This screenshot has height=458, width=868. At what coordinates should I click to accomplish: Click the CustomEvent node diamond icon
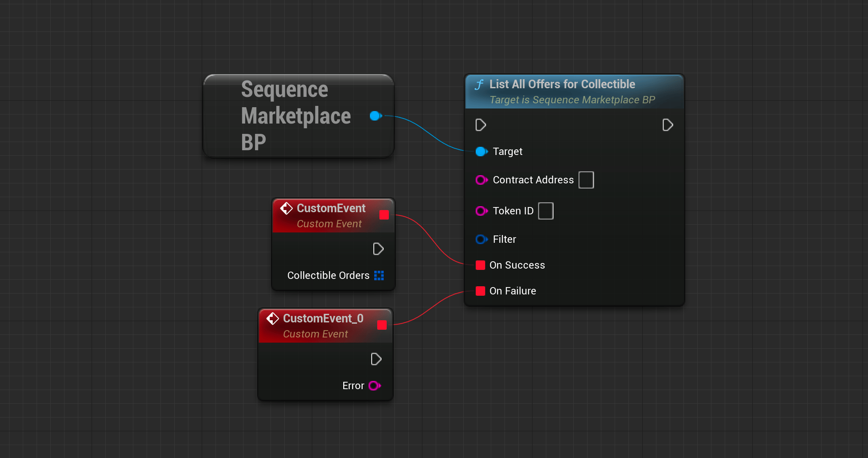pyautogui.click(x=286, y=208)
